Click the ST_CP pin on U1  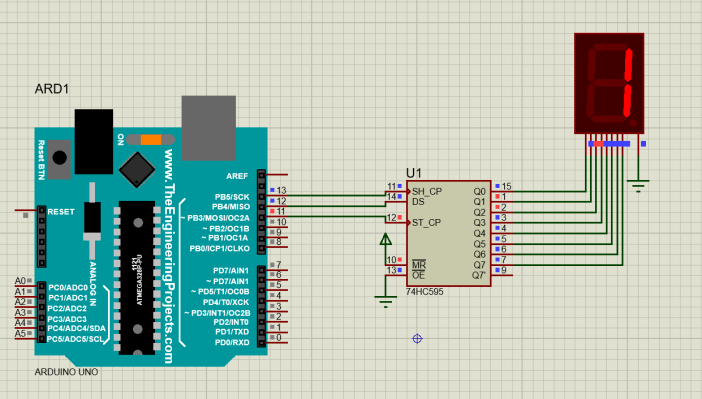point(396,223)
